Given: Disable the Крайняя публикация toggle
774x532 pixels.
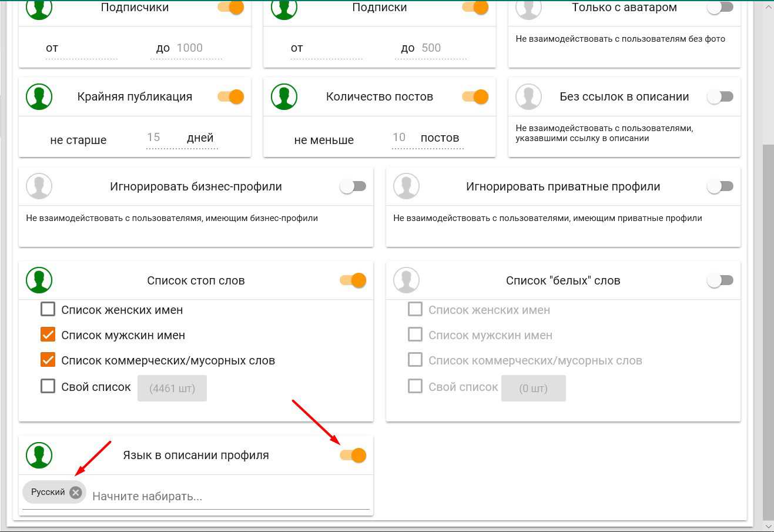Looking at the screenshot, I should click(231, 97).
